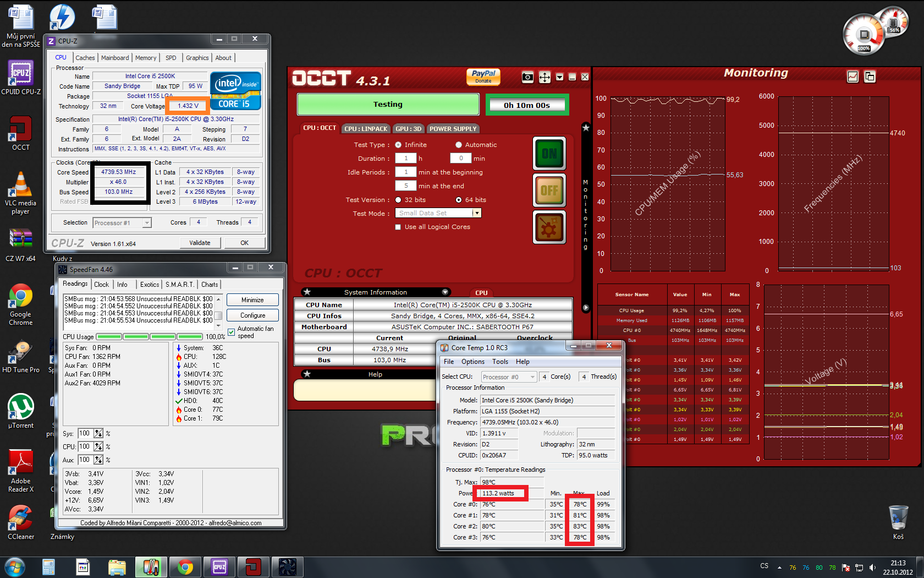The image size is (924, 578).
Task: Open Google Chrome desktop shortcut
Action: (x=21, y=304)
